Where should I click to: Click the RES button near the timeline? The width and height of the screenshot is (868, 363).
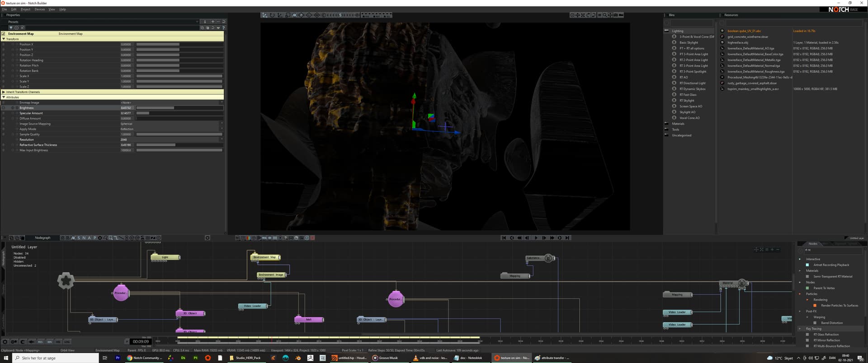click(x=40, y=342)
